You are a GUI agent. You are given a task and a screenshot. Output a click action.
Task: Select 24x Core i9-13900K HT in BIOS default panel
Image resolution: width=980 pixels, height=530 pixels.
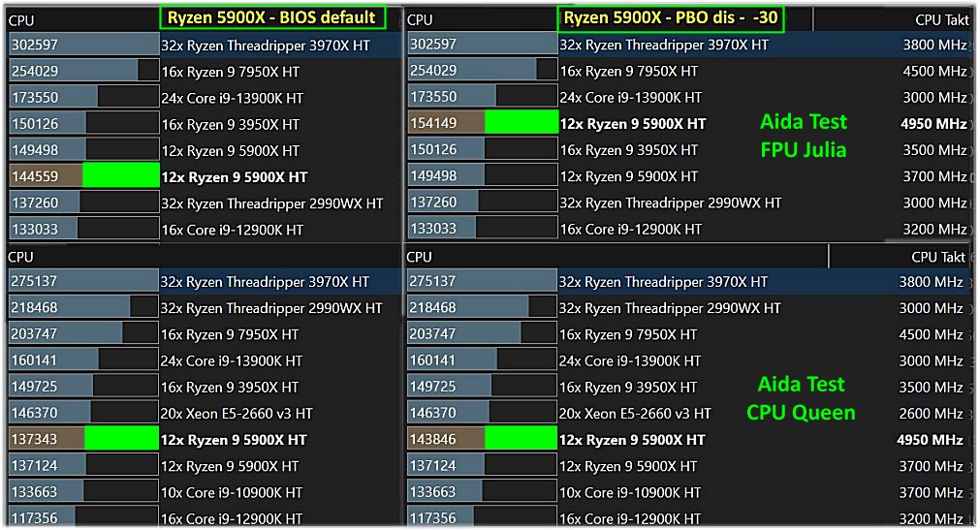pyautogui.click(x=232, y=98)
